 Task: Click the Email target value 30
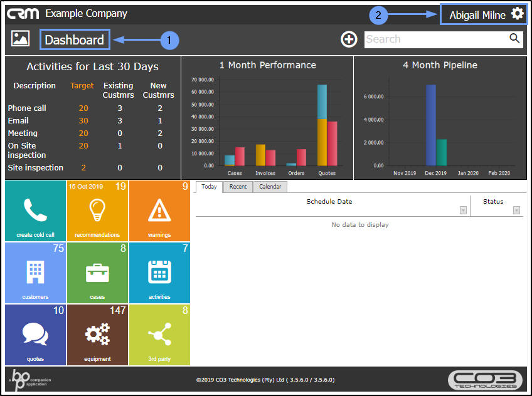tap(83, 120)
